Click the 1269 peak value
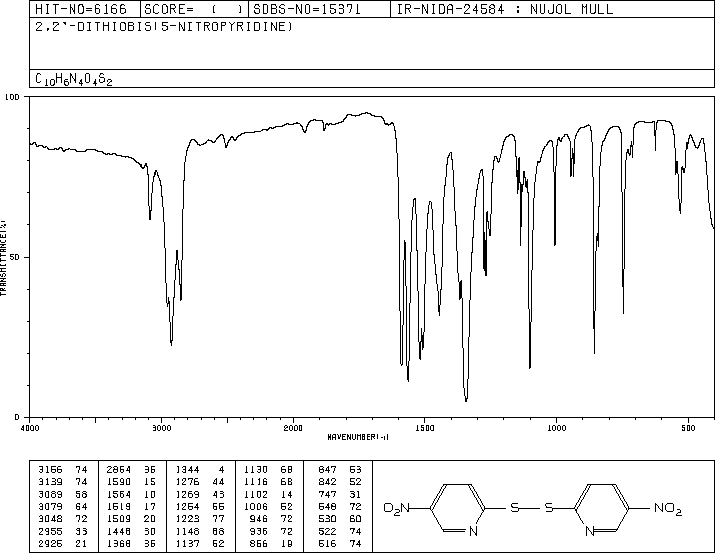The image size is (715, 553). [187, 494]
